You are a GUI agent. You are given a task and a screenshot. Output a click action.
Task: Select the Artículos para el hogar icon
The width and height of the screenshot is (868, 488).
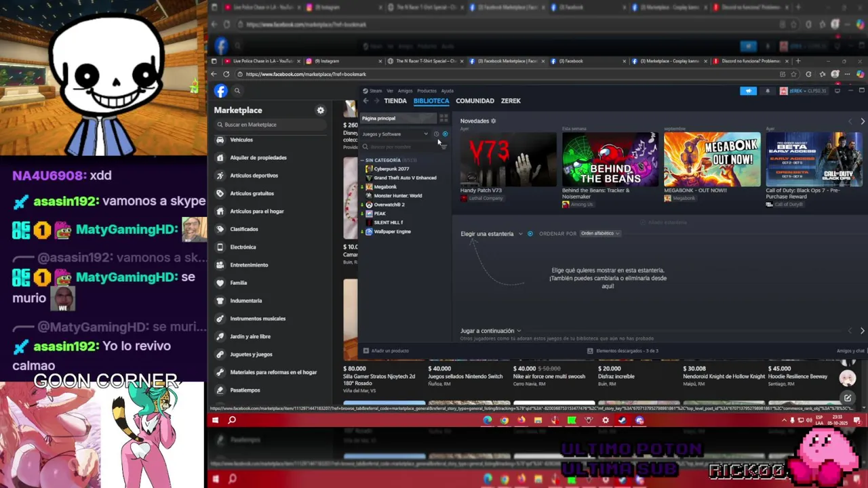[x=220, y=211]
